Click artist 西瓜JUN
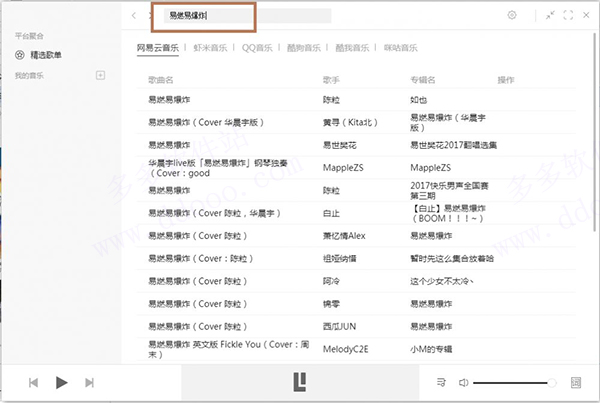The width and height of the screenshot is (600, 403). coord(339,326)
